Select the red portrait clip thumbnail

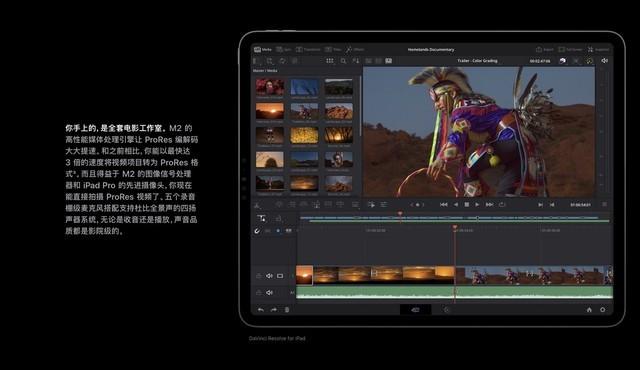click(x=270, y=86)
